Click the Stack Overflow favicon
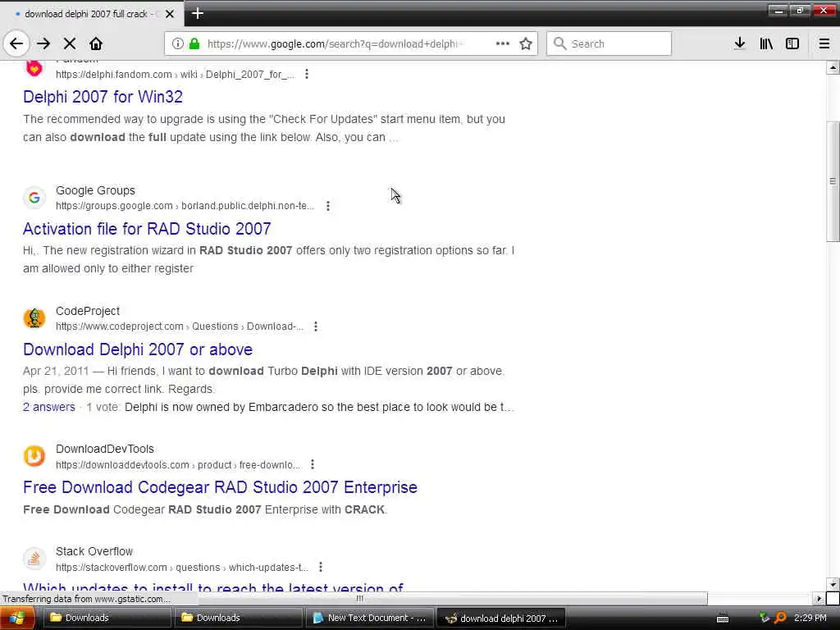The image size is (840, 630). pyautogui.click(x=34, y=559)
